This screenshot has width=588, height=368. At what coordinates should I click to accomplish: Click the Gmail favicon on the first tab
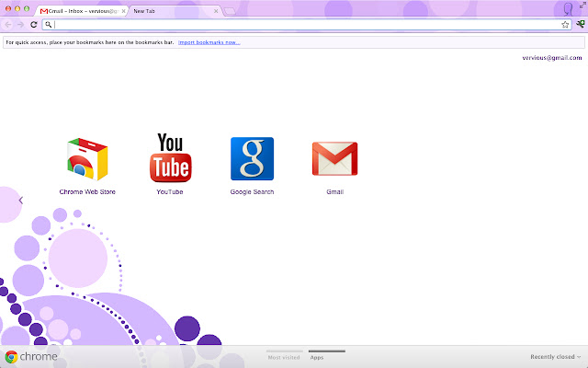click(x=44, y=11)
